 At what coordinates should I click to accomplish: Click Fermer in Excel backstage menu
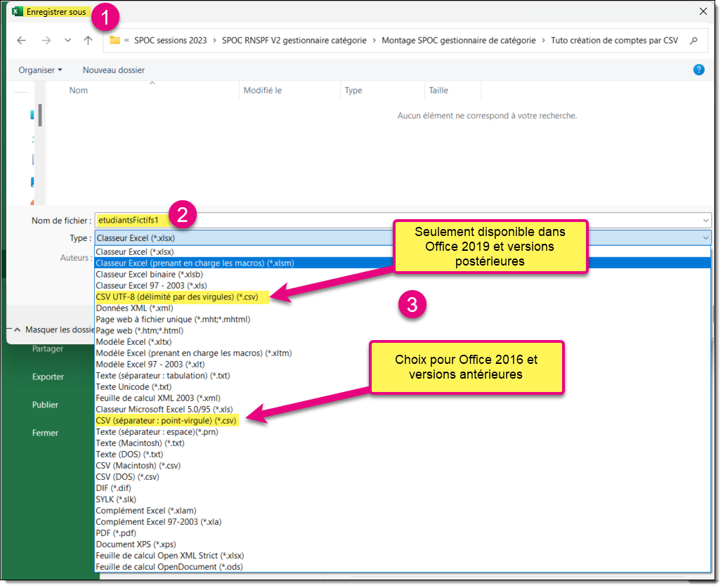45,433
